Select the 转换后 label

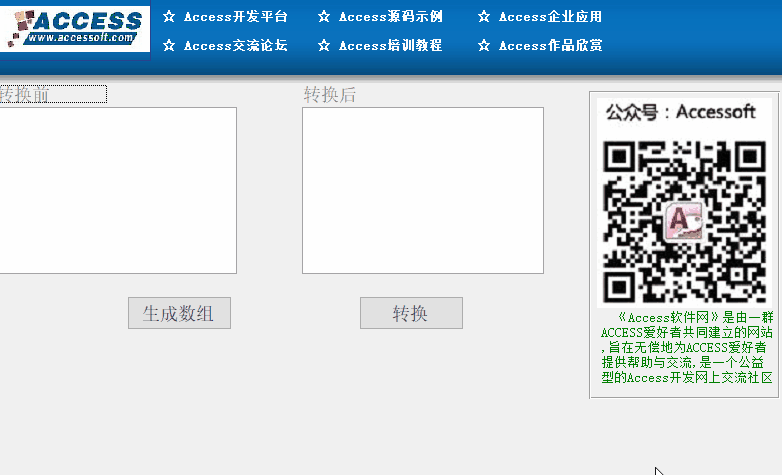[x=330, y=94]
